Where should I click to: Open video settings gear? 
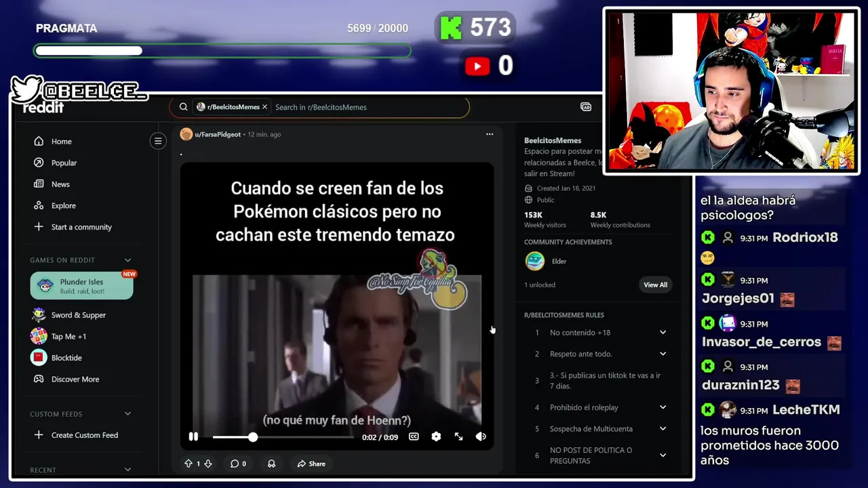click(x=436, y=437)
